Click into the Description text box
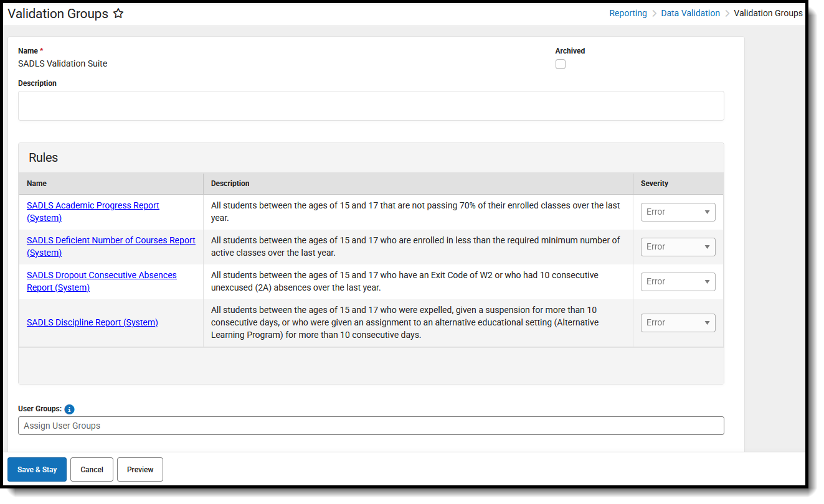 click(x=371, y=106)
